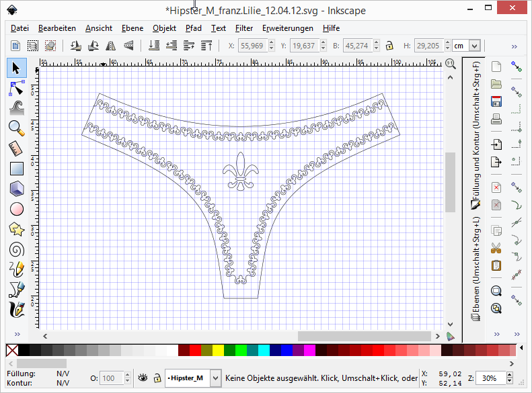Open the Füllung und Kontur panel tab
532x393 pixels.
coord(476,134)
